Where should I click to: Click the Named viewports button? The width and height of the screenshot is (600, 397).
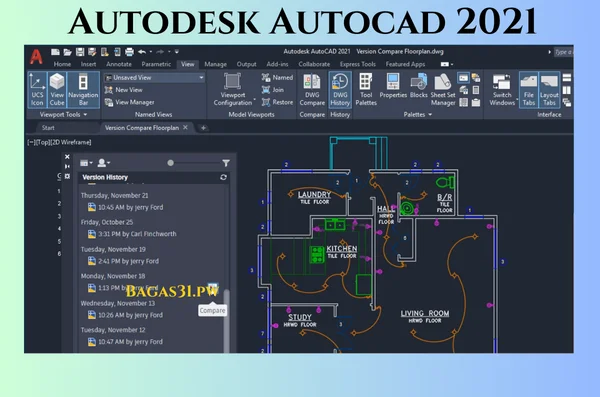[x=277, y=78]
